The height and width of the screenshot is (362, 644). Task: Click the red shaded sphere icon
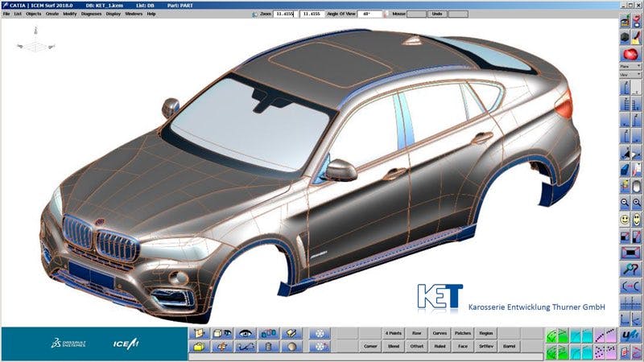[630, 54]
